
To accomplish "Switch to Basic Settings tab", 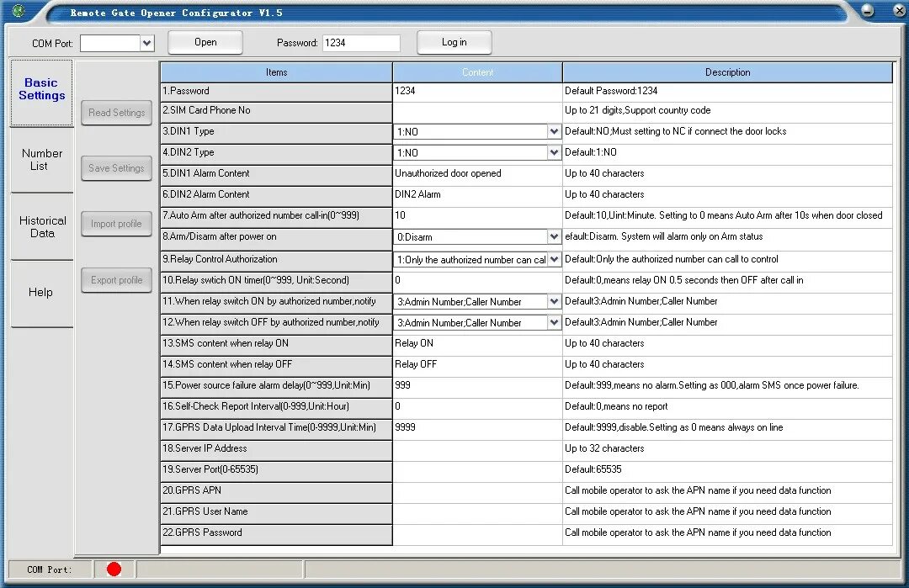I will 42,93.
